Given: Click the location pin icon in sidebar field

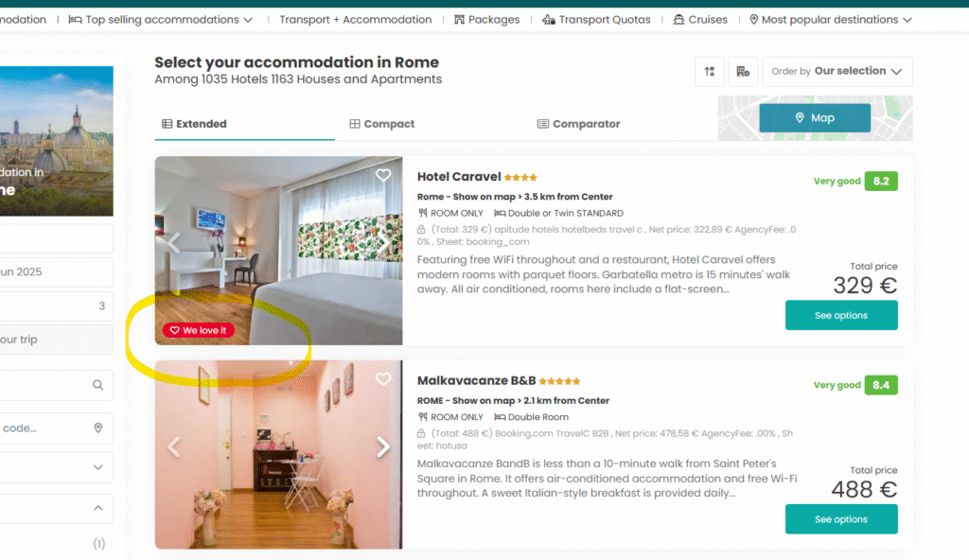Looking at the screenshot, I should 97,428.
